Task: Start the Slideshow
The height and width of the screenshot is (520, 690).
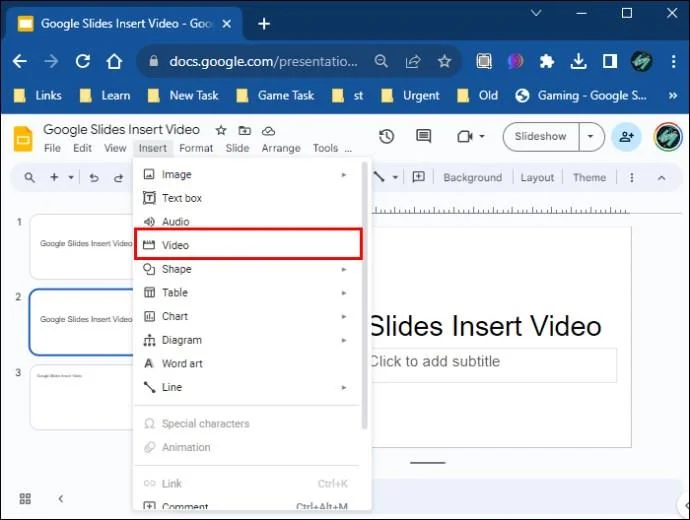Action: pos(541,136)
